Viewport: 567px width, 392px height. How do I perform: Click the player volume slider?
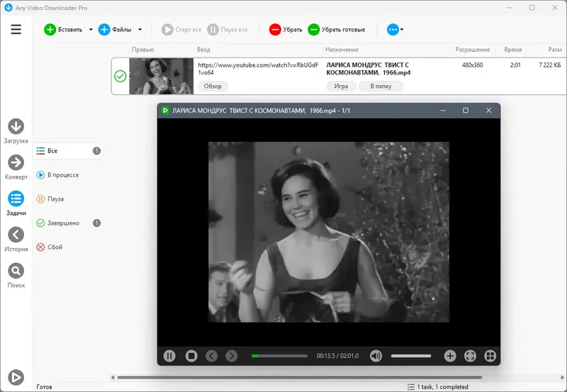click(411, 356)
